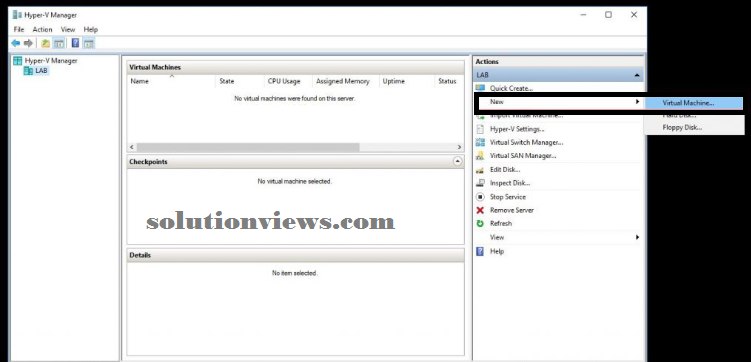This screenshot has height=362, width=751.
Task: Select the Hyper-V Manager tree node label
Action: 51,61
